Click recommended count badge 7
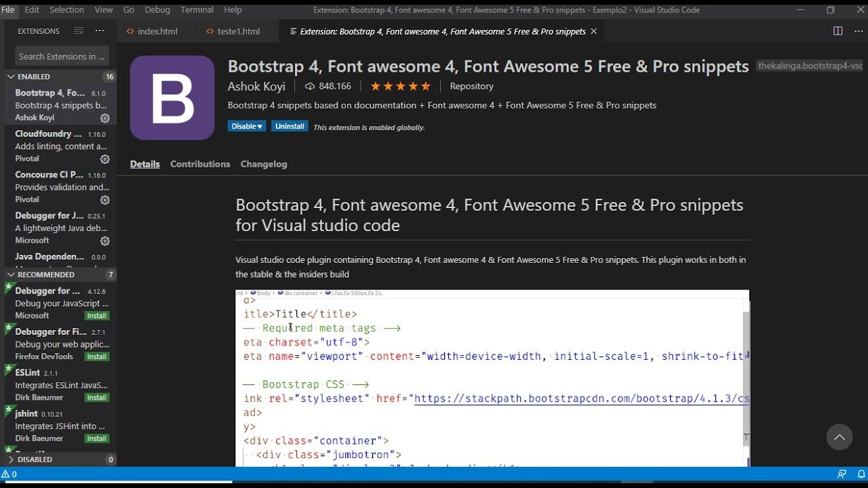The width and height of the screenshot is (868, 488). tap(111, 274)
